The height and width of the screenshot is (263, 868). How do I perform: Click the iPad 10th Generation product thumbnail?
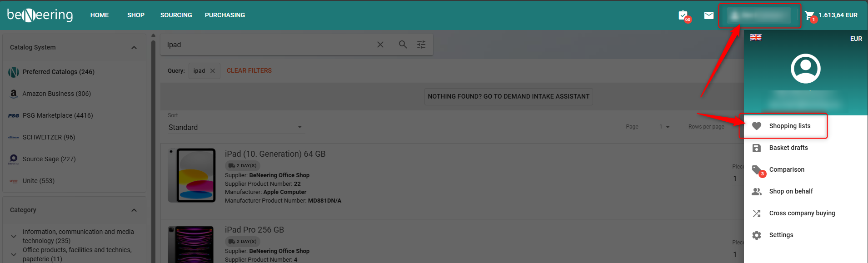tap(192, 175)
